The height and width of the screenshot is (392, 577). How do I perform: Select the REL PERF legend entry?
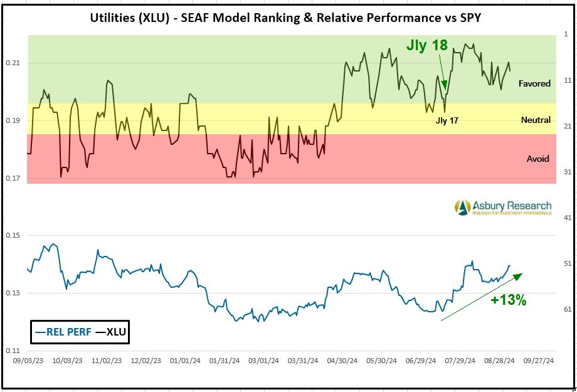[x=61, y=333]
